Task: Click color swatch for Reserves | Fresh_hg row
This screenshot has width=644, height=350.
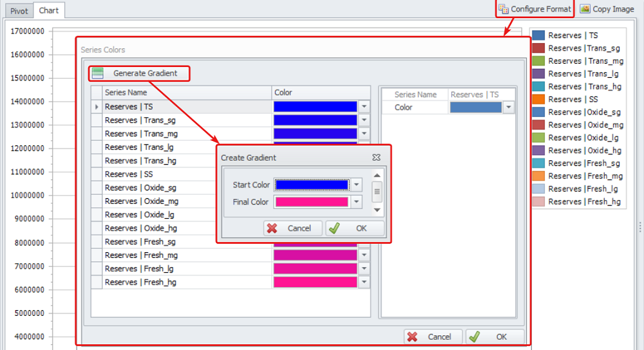Action: [316, 282]
